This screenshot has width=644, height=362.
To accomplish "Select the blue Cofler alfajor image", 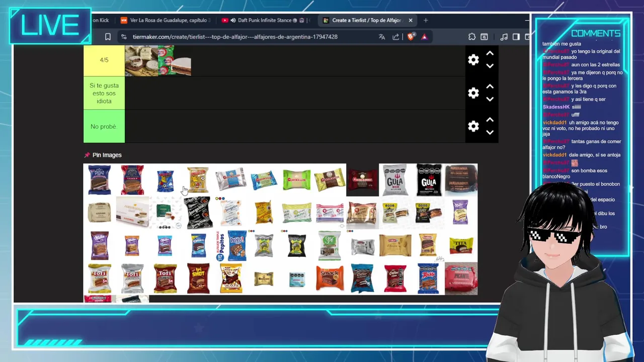I will (362, 278).
